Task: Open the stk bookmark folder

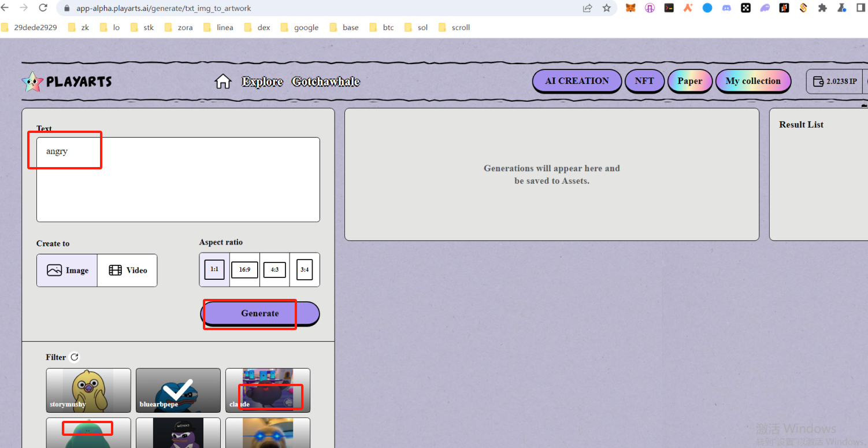Action: (x=142, y=27)
